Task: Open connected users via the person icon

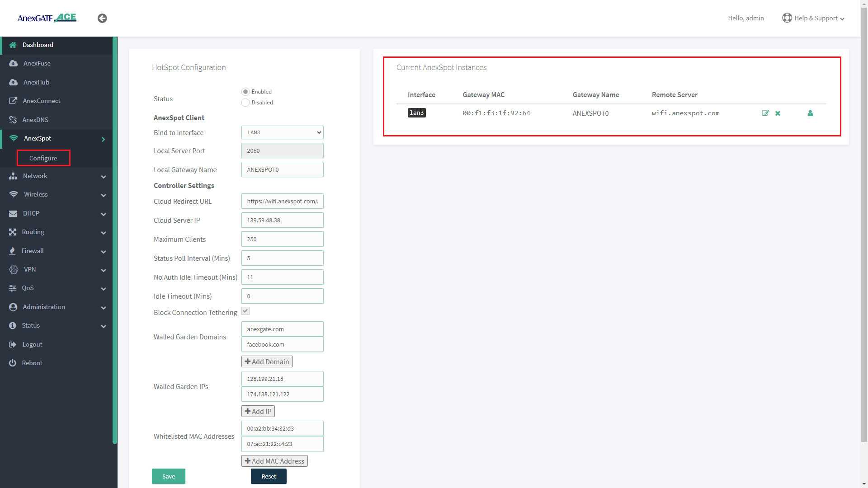Action: (810, 113)
